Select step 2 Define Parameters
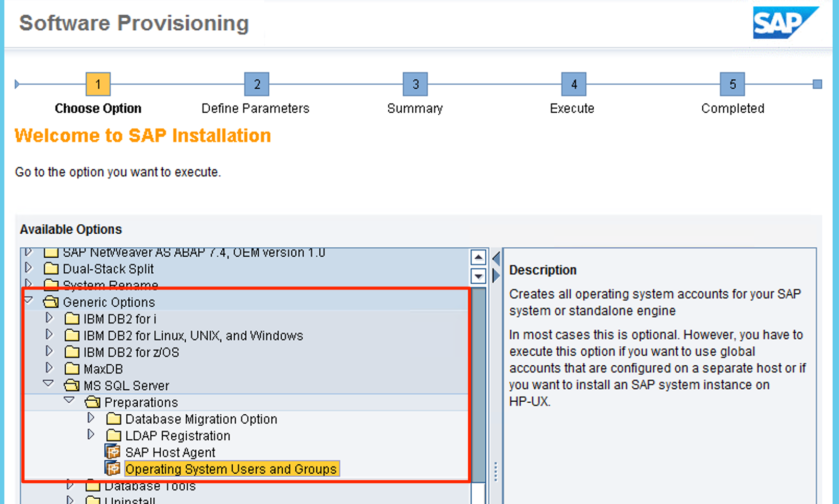The image size is (839, 504). point(257,85)
